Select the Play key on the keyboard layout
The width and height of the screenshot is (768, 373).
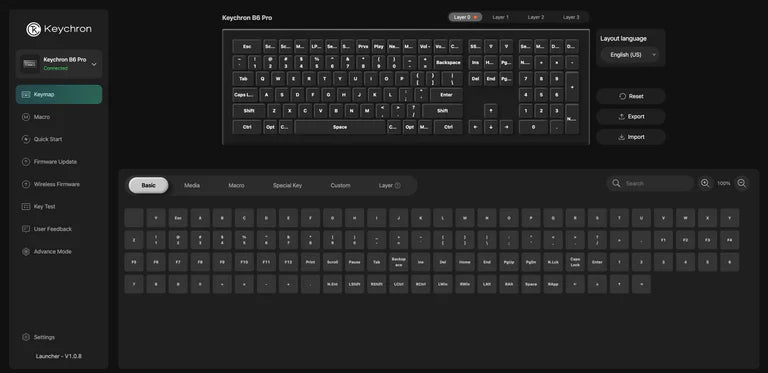(379, 47)
